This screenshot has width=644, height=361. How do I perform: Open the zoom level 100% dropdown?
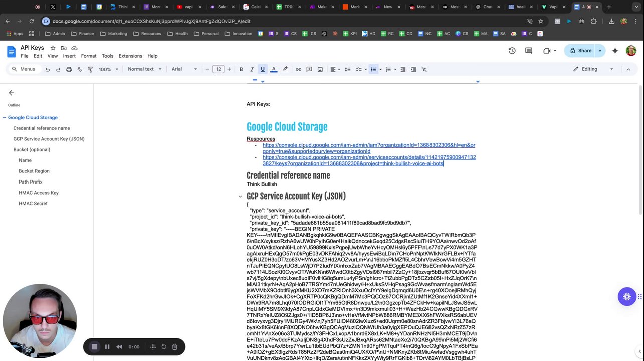pyautogui.click(x=108, y=69)
